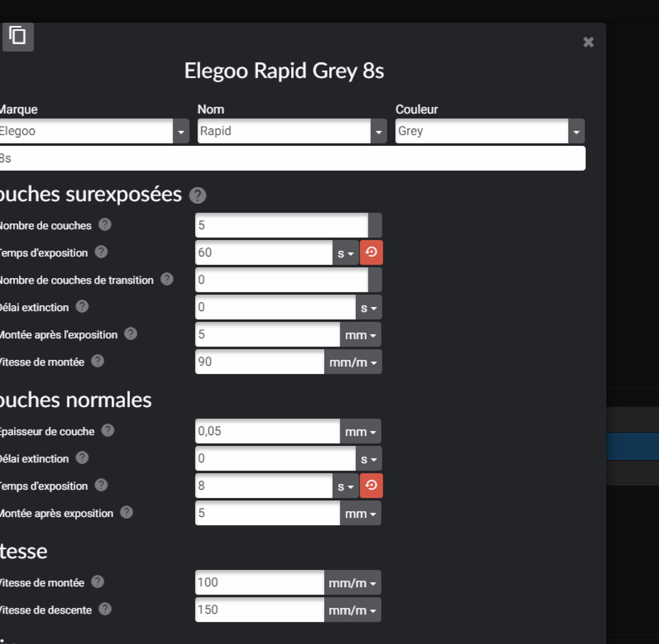Open mm/m unit dropdown for 100 speed
Screen dimensions: 659x644
(352, 582)
